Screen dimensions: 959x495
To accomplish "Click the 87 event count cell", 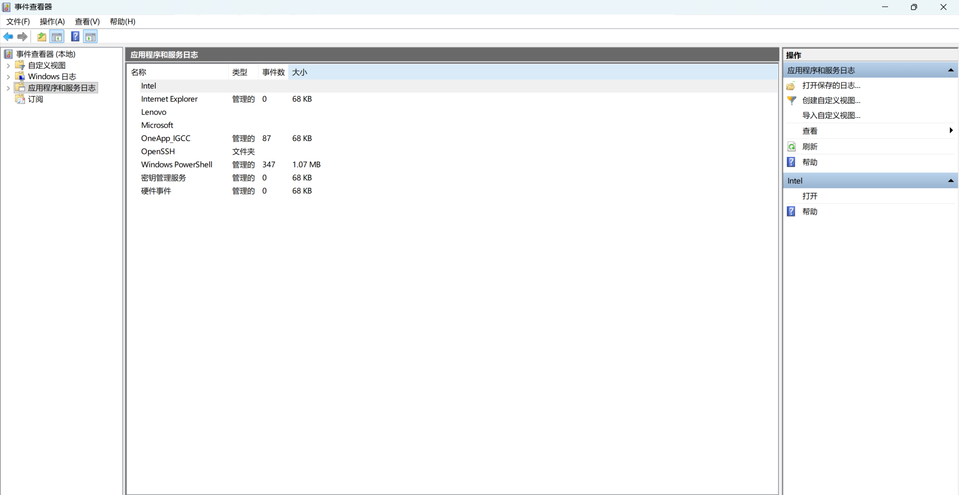I will point(267,138).
